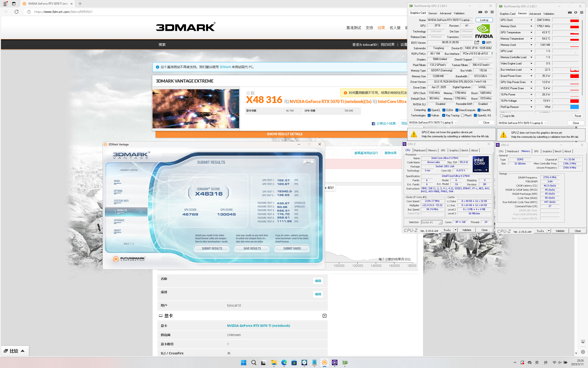Toggle the DirectML checkbox
The image size is (588, 368).
[x=479, y=110]
